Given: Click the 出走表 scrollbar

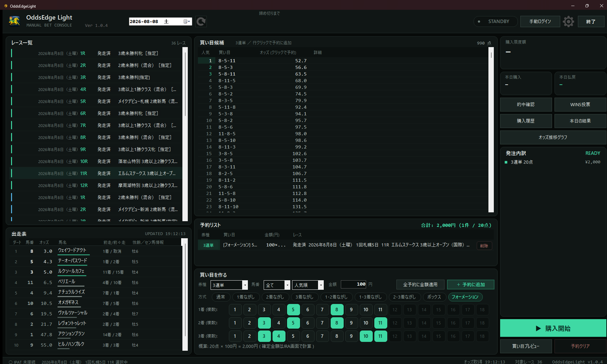Looking at the screenshot, I should coord(185,294).
